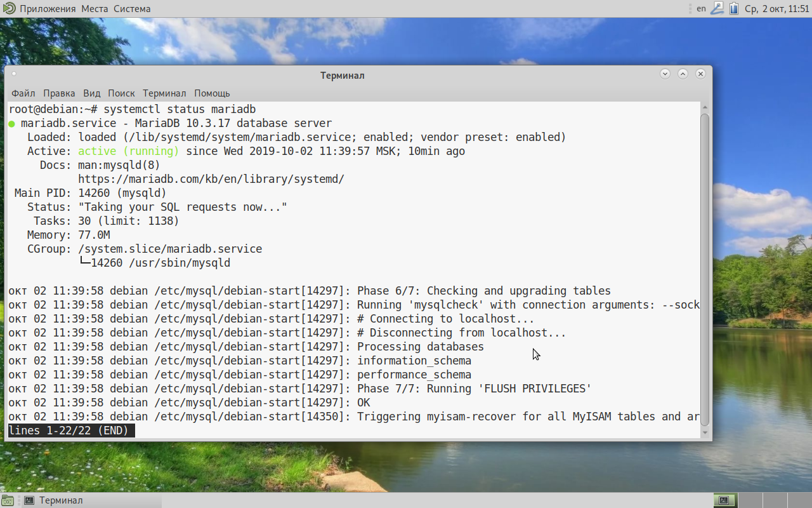812x508 pixels.
Task: Minimize the Terminal window
Action: 665,74
